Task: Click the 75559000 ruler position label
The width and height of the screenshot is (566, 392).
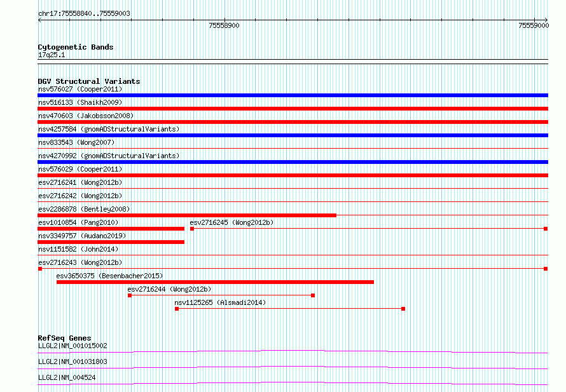Action: [x=534, y=25]
